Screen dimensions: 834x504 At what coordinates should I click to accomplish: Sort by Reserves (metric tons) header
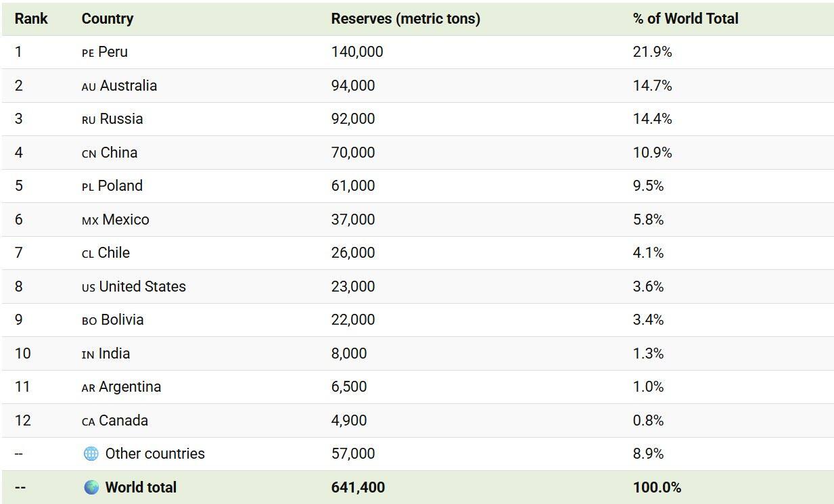pyautogui.click(x=405, y=19)
